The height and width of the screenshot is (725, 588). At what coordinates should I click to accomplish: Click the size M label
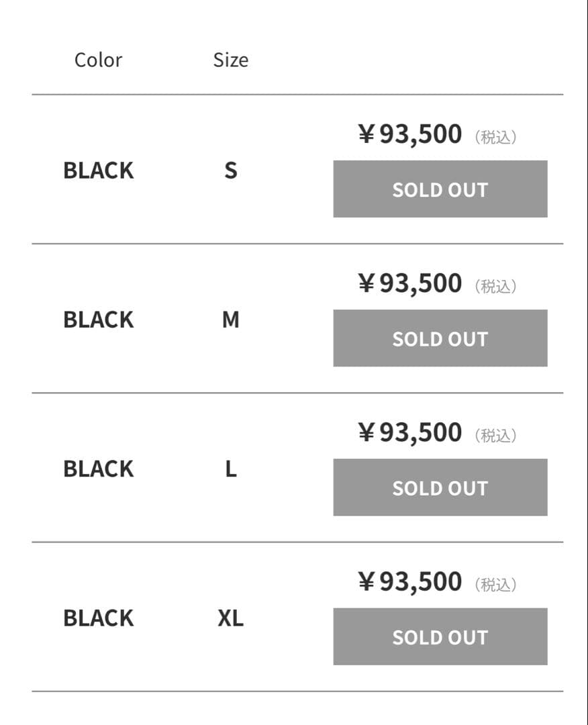(x=230, y=320)
